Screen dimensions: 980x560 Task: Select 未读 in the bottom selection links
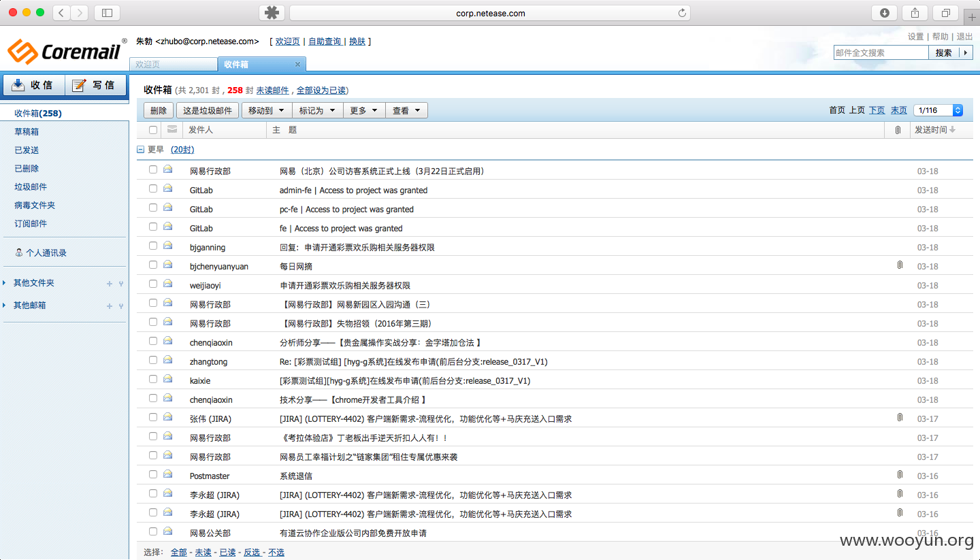203,553
